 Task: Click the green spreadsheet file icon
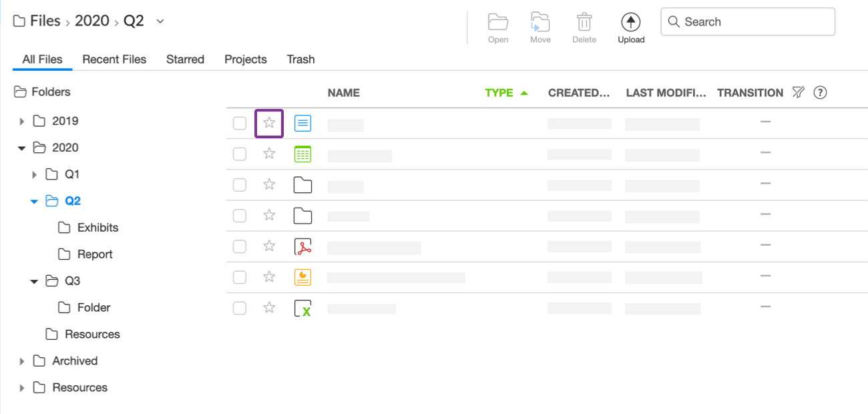[303, 154]
